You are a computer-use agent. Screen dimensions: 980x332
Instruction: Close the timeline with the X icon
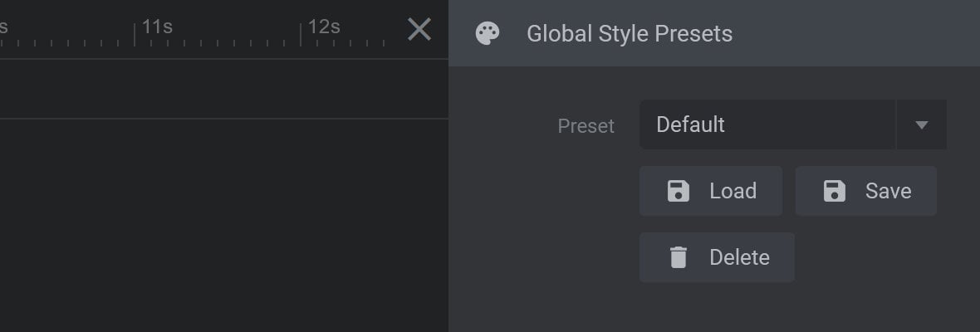click(x=419, y=29)
